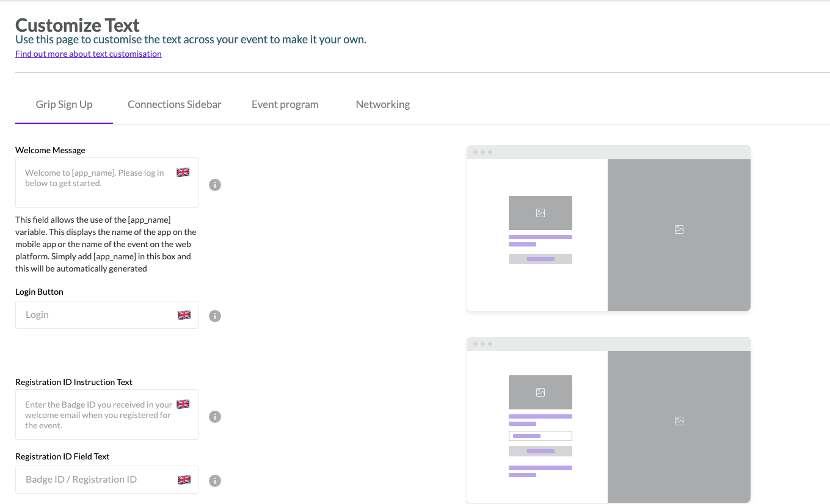Screen dimensions: 830x504
Task: Focus the Badge ID / Registration ID field
Action: 107,480
